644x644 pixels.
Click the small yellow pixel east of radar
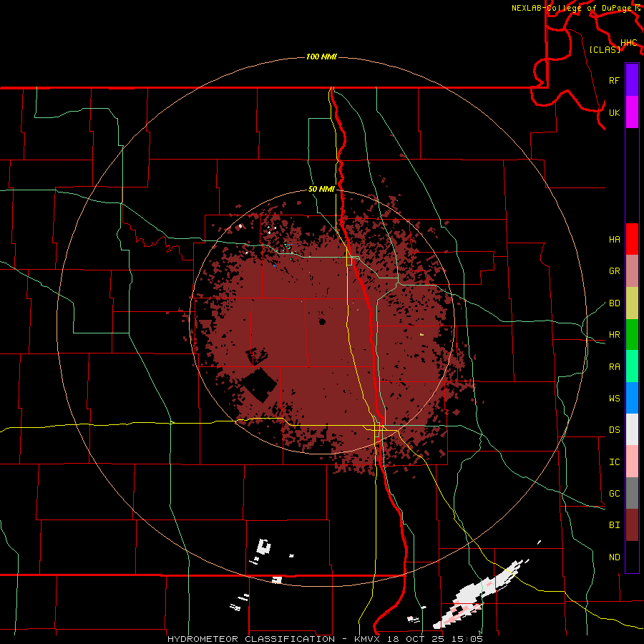coord(421,335)
